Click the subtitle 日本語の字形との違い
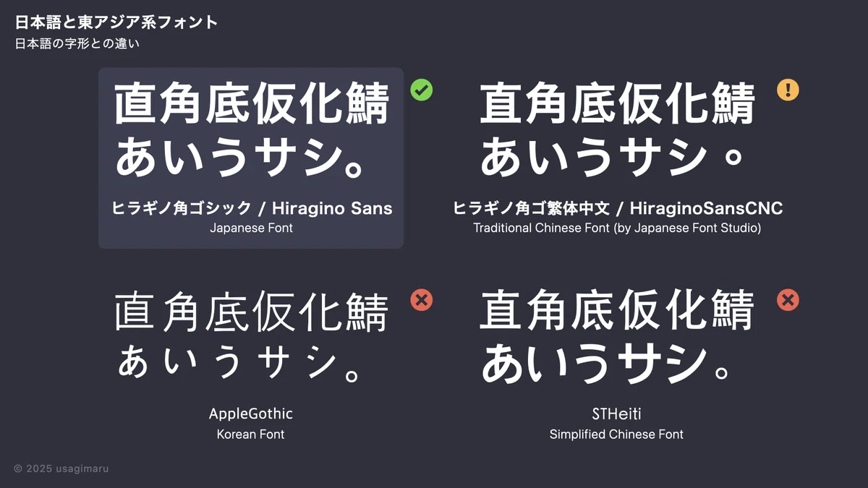The height and width of the screenshot is (488, 868). click(77, 43)
